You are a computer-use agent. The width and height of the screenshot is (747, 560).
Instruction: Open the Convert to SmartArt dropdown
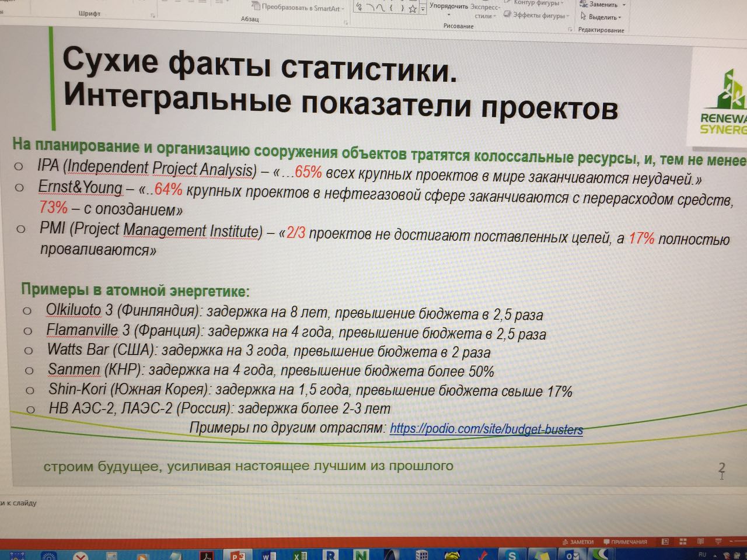[299, 7]
